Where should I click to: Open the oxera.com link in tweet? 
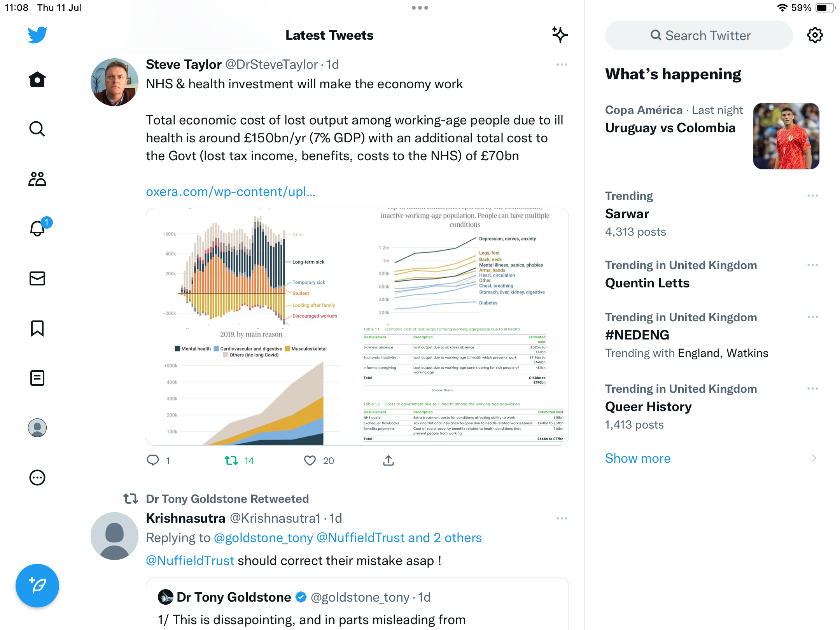[230, 192]
